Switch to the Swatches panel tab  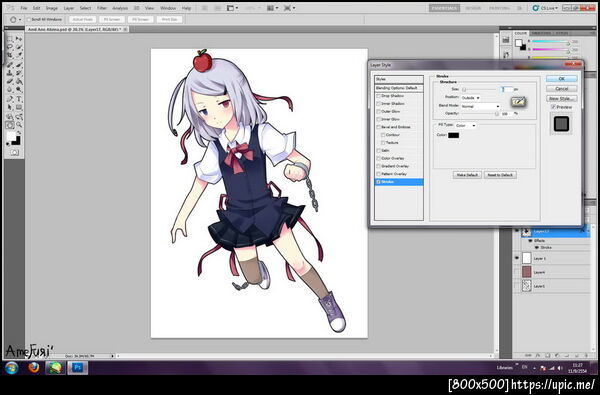541,33
